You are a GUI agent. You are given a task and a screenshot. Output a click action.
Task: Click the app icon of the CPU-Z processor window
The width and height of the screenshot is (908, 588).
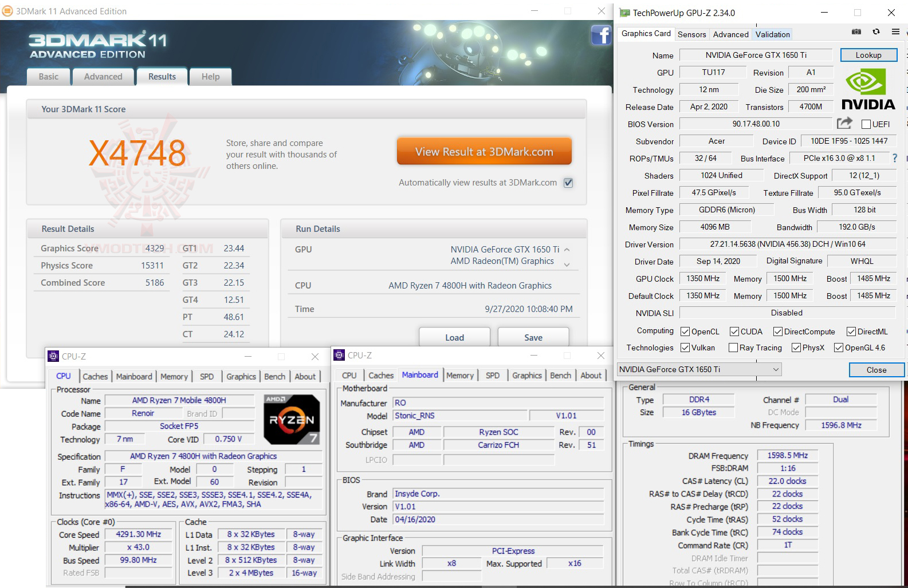coord(53,356)
